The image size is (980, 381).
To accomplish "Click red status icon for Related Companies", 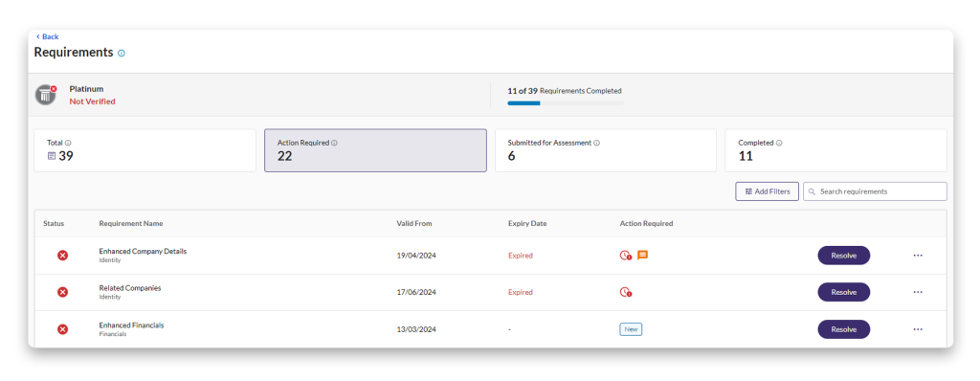I will (x=62, y=292).
